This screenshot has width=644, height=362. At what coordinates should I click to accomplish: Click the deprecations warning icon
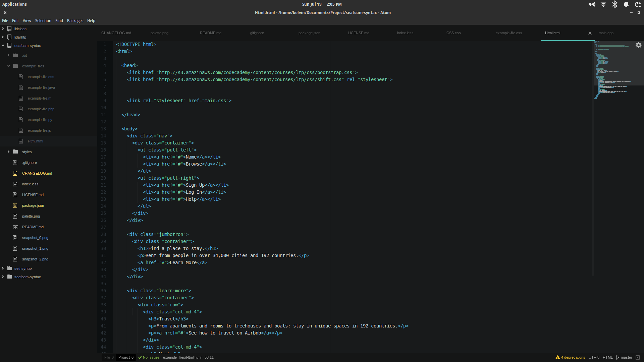pos(557,357)
